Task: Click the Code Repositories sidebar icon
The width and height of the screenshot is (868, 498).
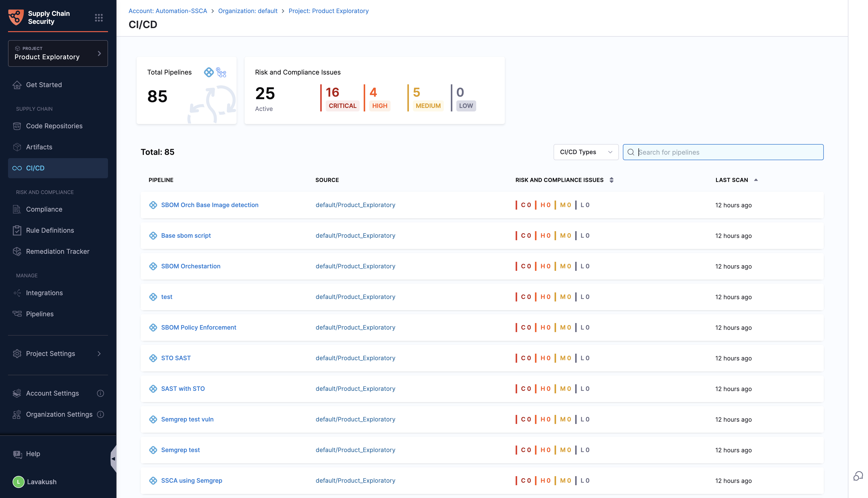Action: [x=17, y=126]
